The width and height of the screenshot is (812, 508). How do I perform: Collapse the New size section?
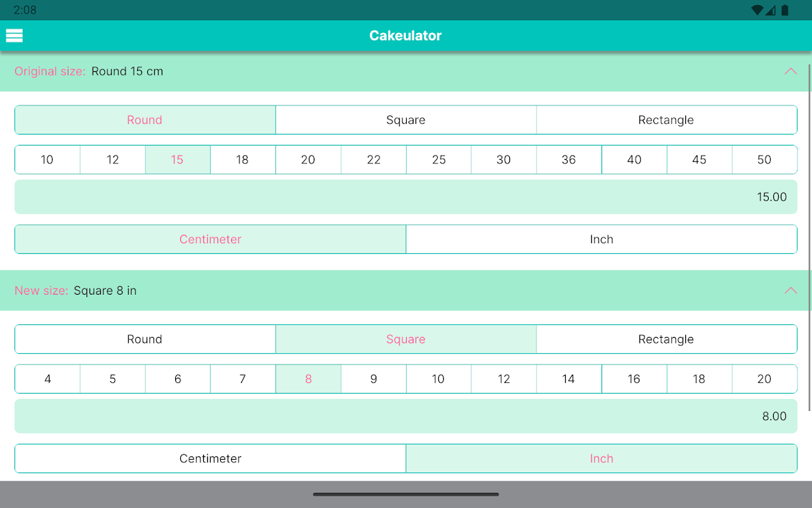click(790, 290)
